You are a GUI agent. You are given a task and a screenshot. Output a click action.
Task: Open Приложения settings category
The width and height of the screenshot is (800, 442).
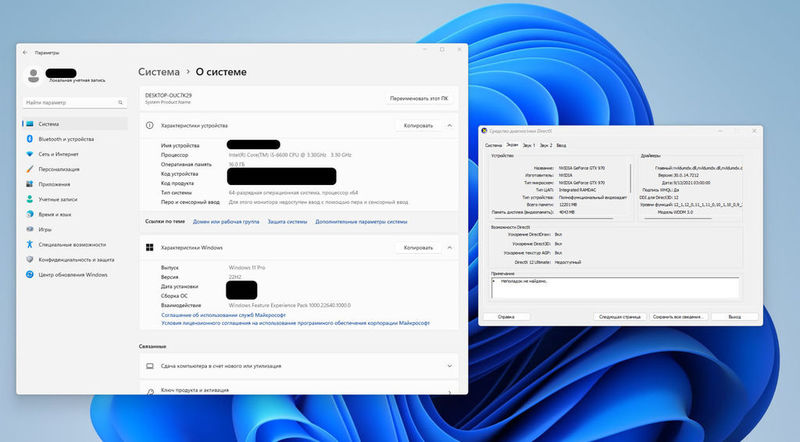55,184
